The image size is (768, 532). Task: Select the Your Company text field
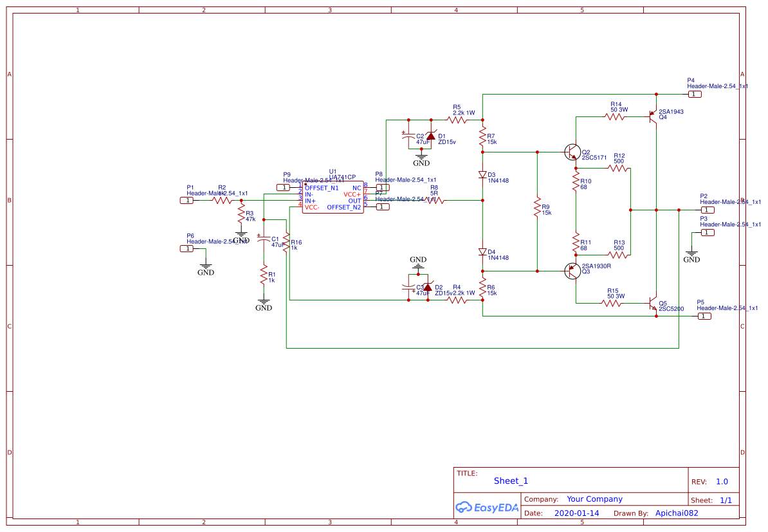pyautogui.click(x=594, y=499)
